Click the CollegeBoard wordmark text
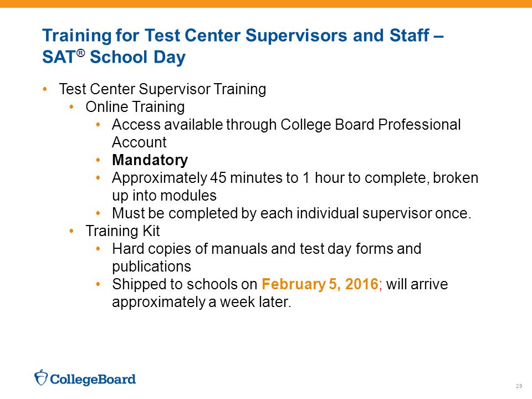The image size is (532, 399). (x=93, y=379)
